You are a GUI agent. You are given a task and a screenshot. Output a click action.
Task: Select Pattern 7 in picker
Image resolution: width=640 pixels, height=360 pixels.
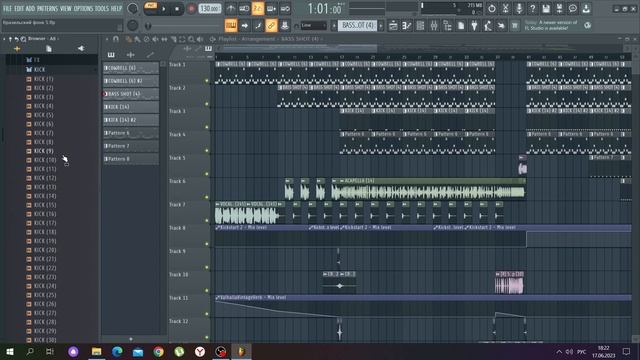[131, 146]
